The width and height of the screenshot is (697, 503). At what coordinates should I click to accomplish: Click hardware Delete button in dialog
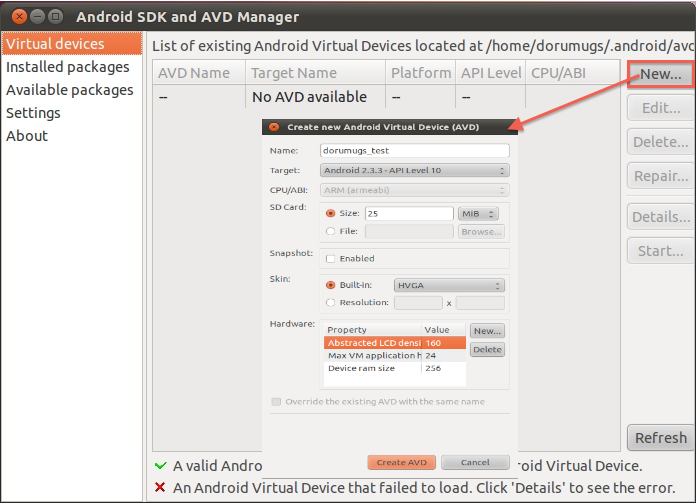pos(487,350)
